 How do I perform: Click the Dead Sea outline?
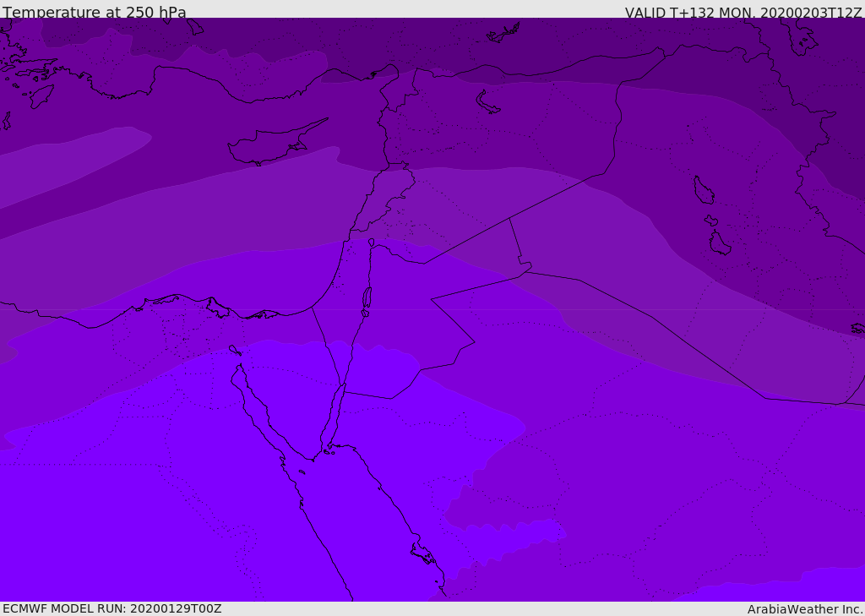(367, 297)
